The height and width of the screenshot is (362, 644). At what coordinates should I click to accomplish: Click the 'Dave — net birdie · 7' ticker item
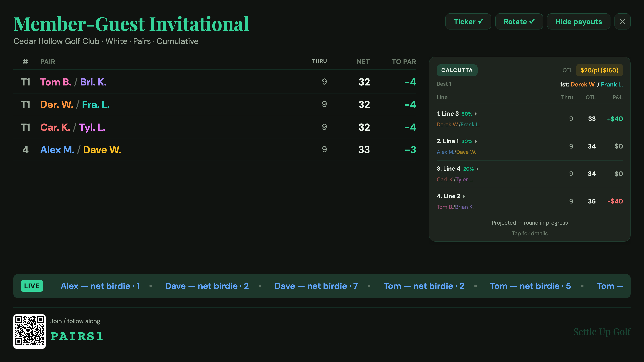[x=316, y=286]
